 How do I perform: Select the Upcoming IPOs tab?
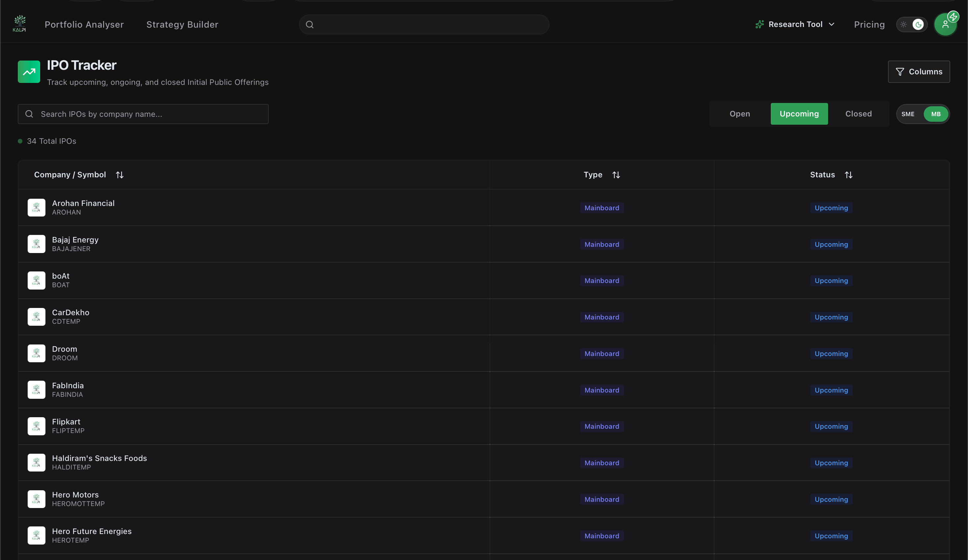pyautogui.click(x=799, y=114)
